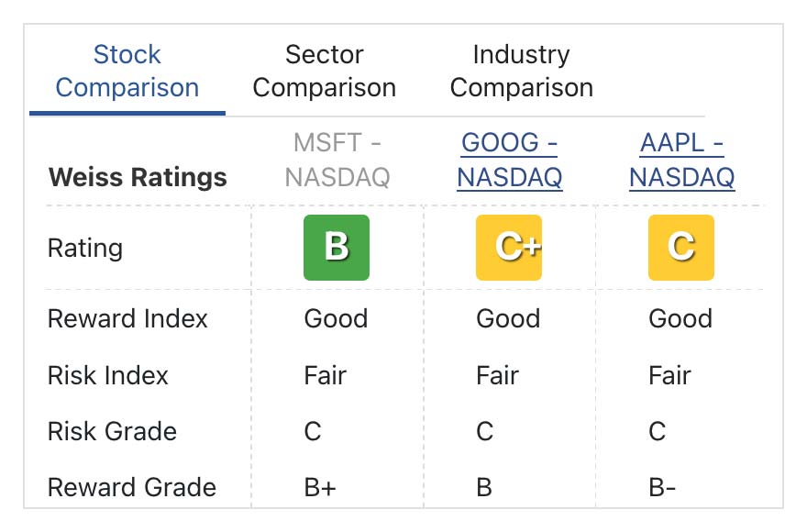Open the GOOG - NASDAQ link
The height and width of the screenshot is (532, 807).
tap(509, 160)
